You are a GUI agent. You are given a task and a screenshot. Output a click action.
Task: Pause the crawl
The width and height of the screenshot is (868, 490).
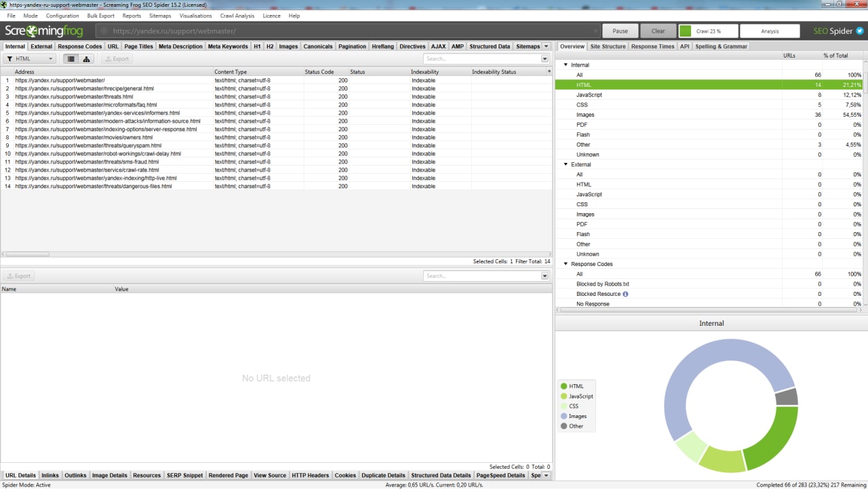click(x=620, y=31)
